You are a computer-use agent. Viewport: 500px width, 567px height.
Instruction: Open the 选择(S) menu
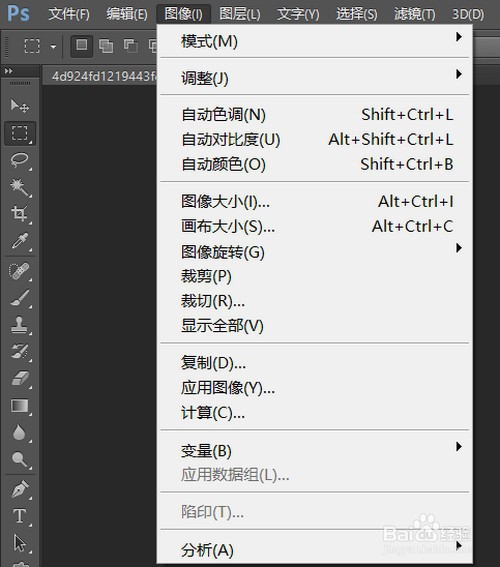356,14
